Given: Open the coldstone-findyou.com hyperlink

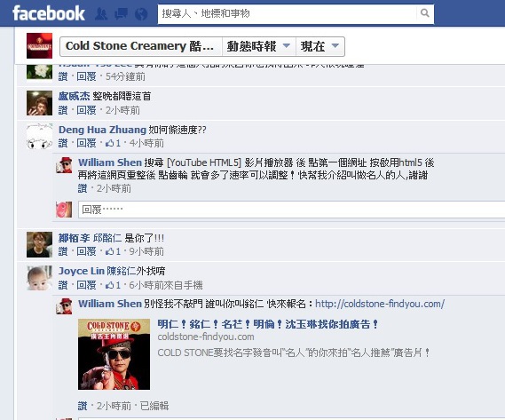Looking at the screenshot, I should click(x=380, y=304).
